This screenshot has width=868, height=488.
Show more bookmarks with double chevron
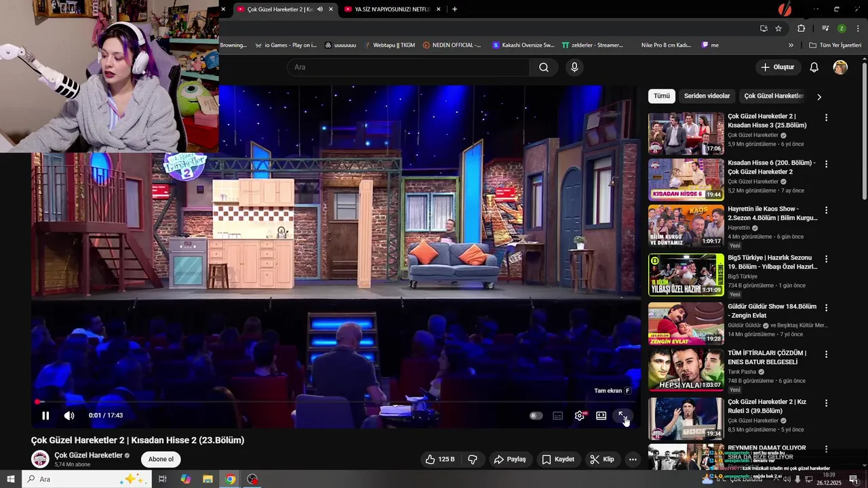click(x=791, y=45)
